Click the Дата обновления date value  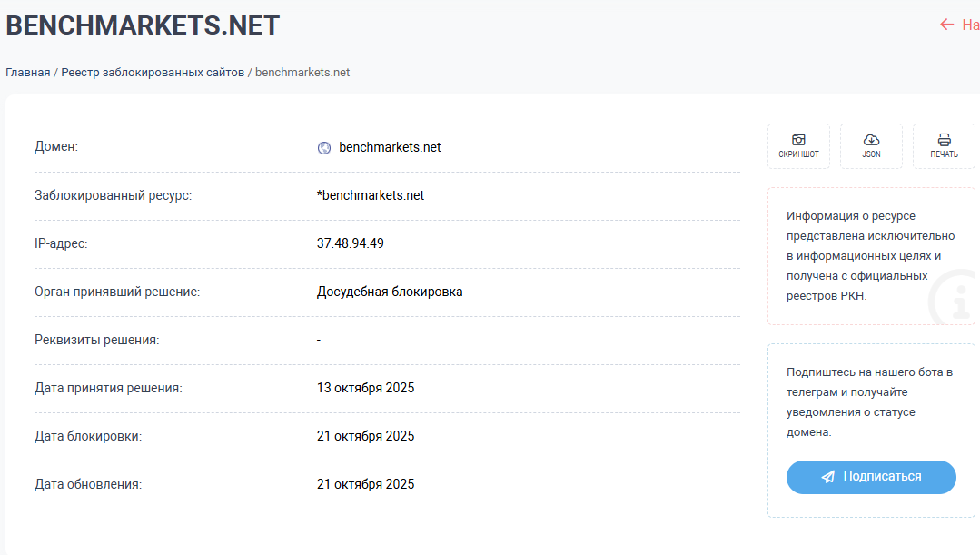pos(365,484)
